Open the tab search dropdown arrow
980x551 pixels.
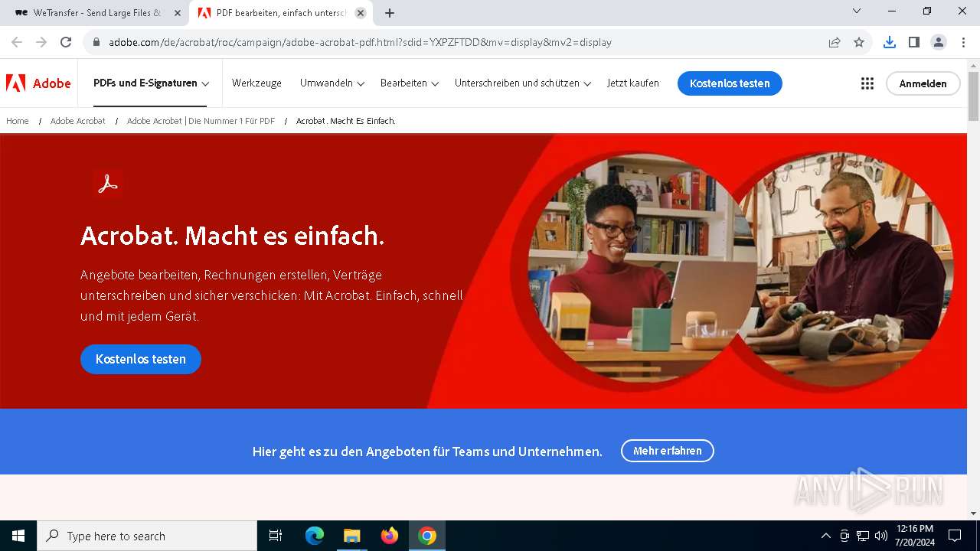[857, 11]
